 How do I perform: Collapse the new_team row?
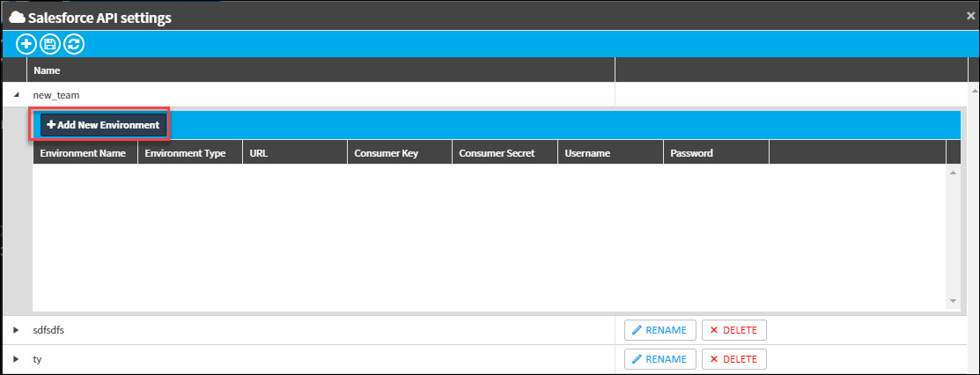16,95
